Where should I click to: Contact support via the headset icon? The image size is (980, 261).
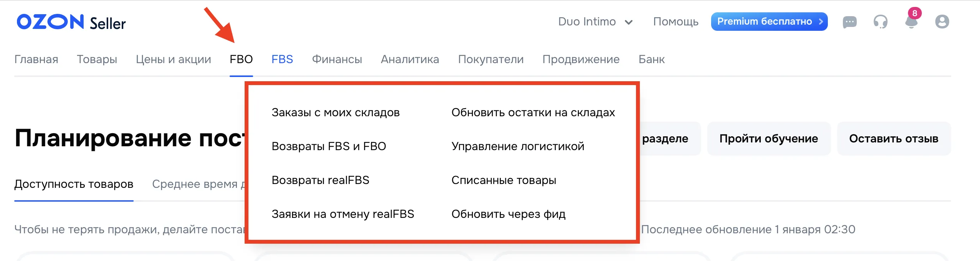tap(880, 22)
